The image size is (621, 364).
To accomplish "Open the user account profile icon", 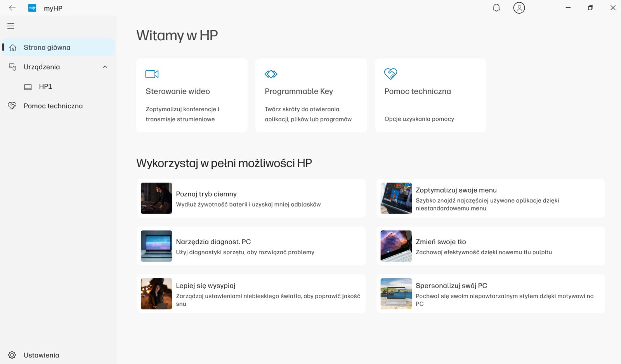I will [519, 8].
